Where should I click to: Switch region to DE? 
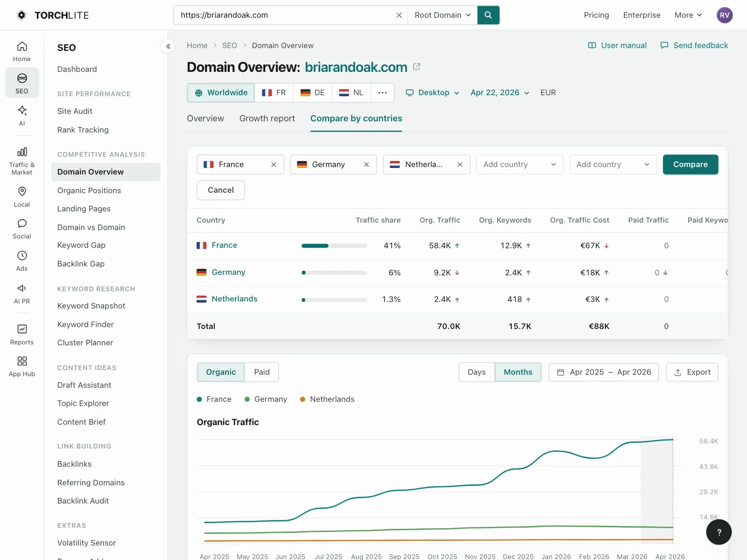(312, 92)
